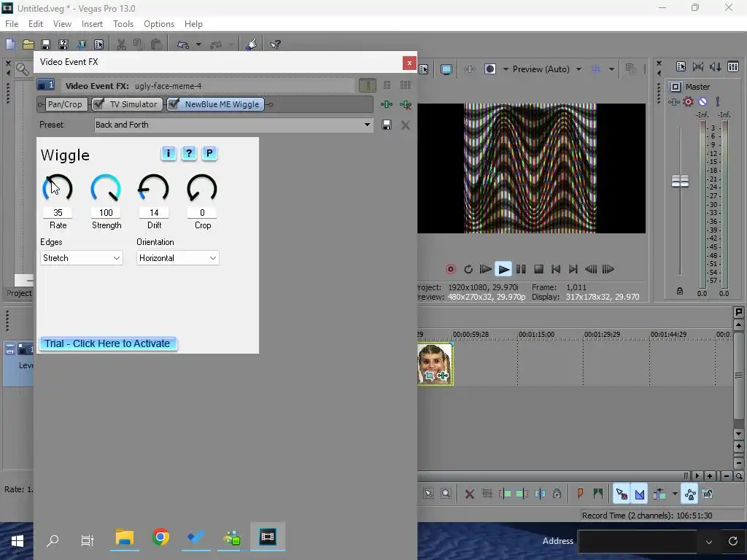Viewport: 747px width, 560px height.
Task: Open the Help menu
Action: (193, 24)
